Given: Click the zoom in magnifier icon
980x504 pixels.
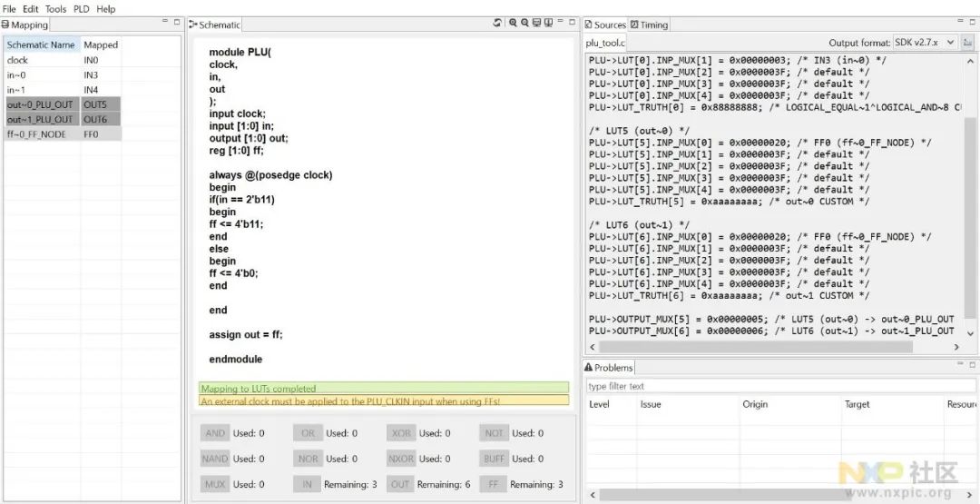Looking at the screenshot, I should [513, 23].
